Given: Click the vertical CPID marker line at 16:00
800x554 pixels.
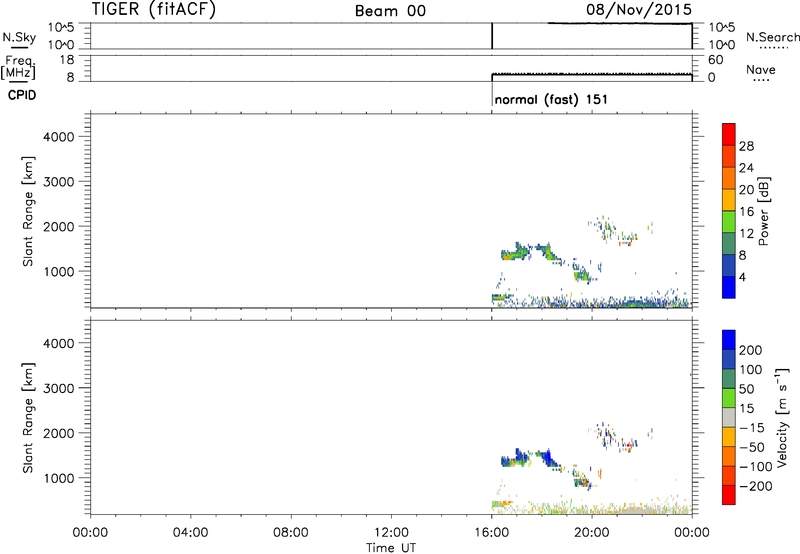Looking at the screenshot, I should [x=492, y=94].
